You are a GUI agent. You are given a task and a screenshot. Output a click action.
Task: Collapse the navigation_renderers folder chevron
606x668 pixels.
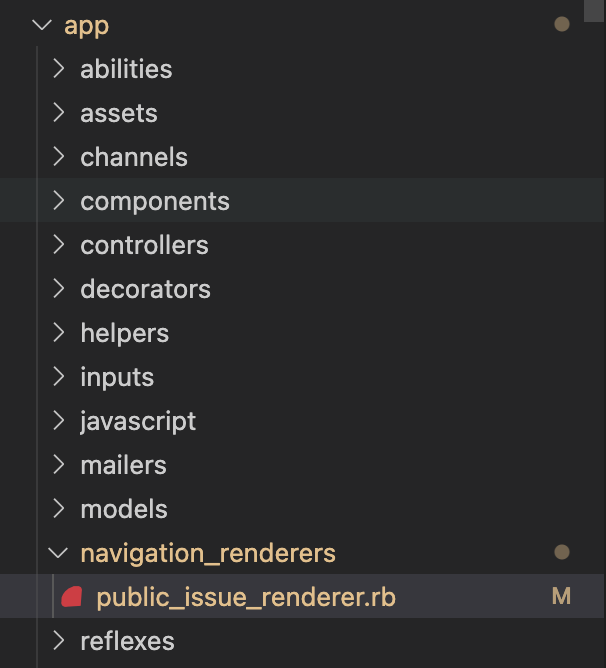(59, 553)
